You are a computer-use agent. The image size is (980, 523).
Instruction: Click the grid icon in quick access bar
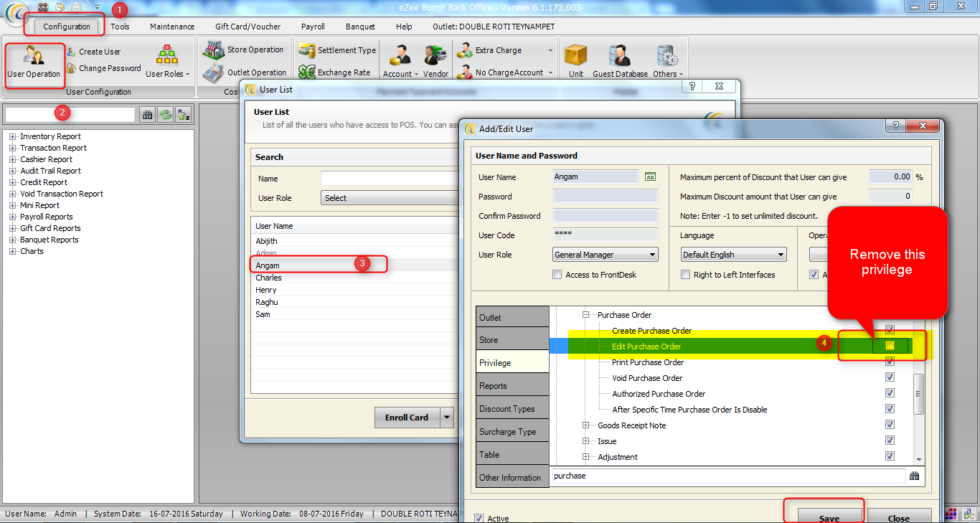click(x=42, y=6)
